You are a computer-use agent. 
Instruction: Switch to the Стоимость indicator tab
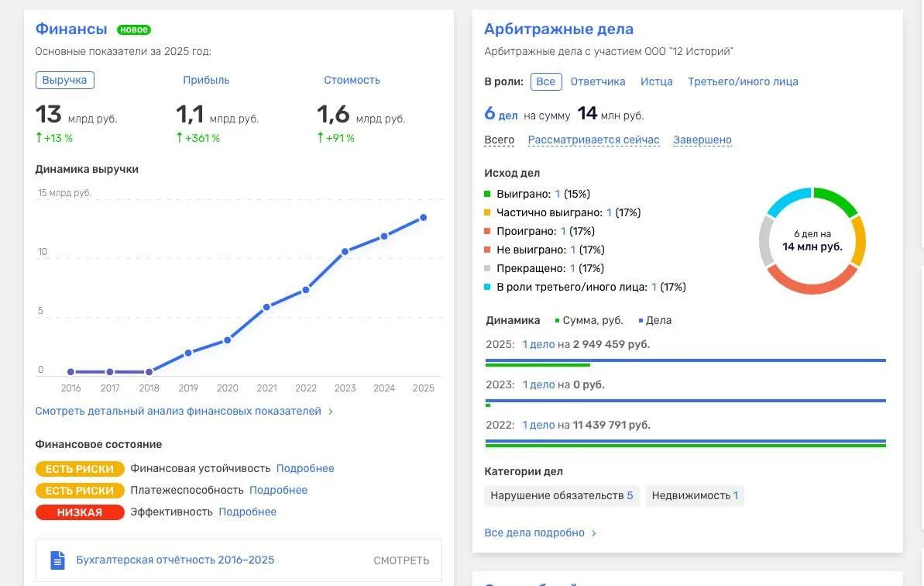click(352, 80)
